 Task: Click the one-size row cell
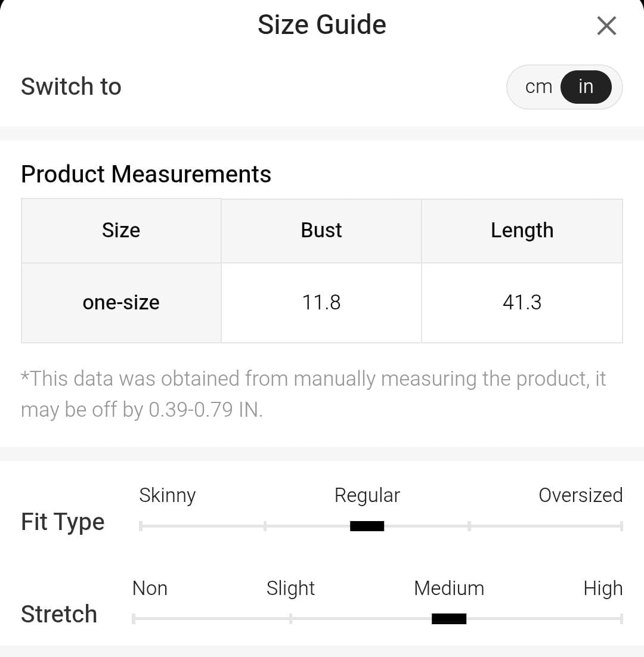(121, 303)
